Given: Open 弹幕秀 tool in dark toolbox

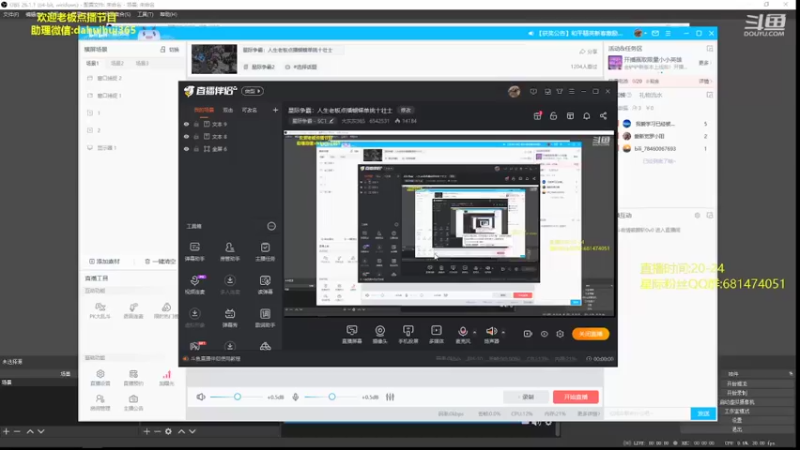Looking at the screenshot, I should coord(230,318).
